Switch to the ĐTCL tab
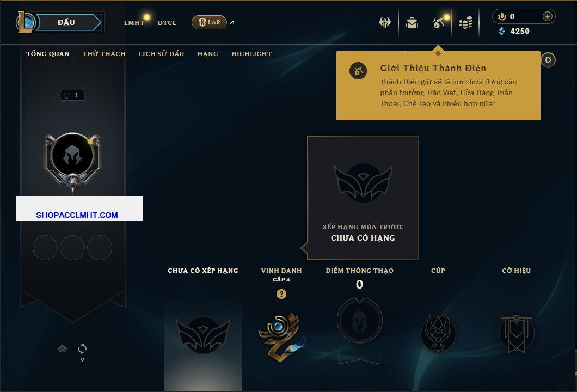577x392 pixels. coord(167,23)
